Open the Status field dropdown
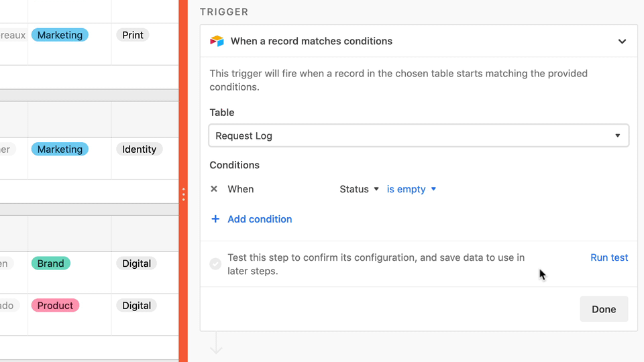644x362 pixels. pos(359,189)
